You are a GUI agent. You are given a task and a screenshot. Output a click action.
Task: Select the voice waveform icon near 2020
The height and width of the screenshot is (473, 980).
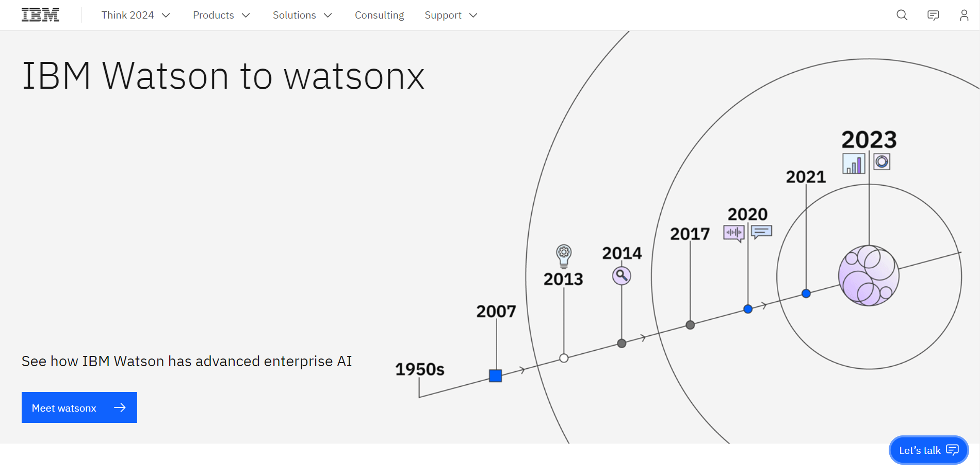click(733, 232)
